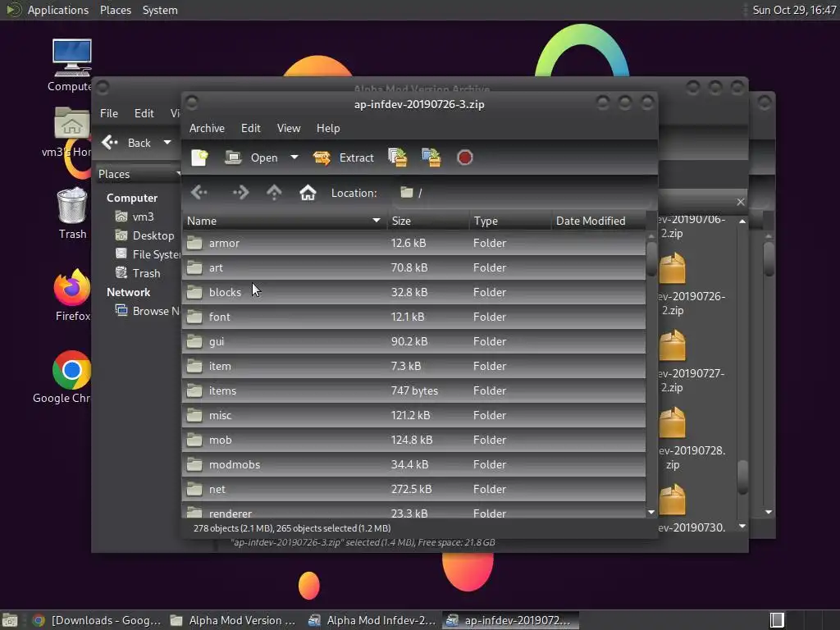Open the Places menu in top panel

point(115,10)
